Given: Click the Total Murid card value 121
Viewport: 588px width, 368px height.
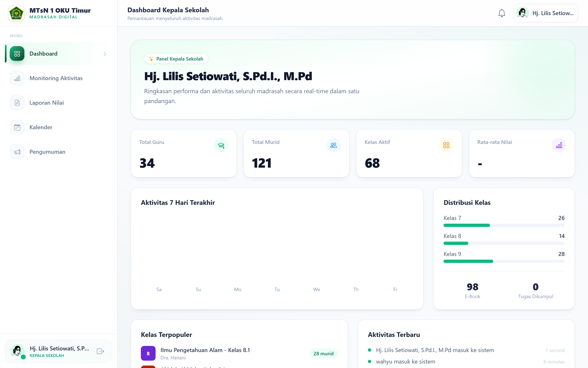Looking at the screenshot, I should coord(262,163).
